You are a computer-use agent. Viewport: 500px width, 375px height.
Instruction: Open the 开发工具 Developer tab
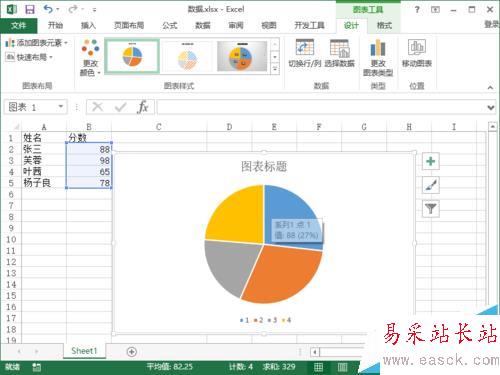tap(309, 25)
